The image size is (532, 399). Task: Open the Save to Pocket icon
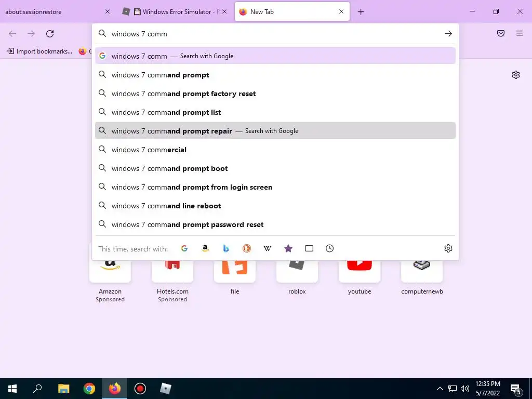click(501, 33)
